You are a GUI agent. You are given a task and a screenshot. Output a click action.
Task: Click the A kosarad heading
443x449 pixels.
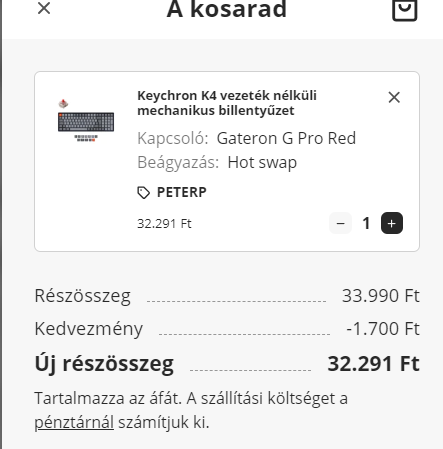pos(227,9)
